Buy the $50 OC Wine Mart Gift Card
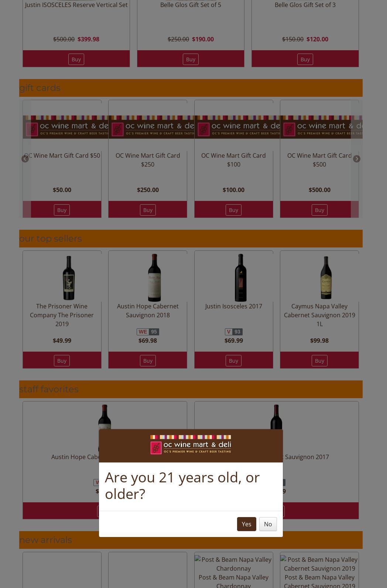The width and height of the screenshot is (387, 588). coord(62,210)
